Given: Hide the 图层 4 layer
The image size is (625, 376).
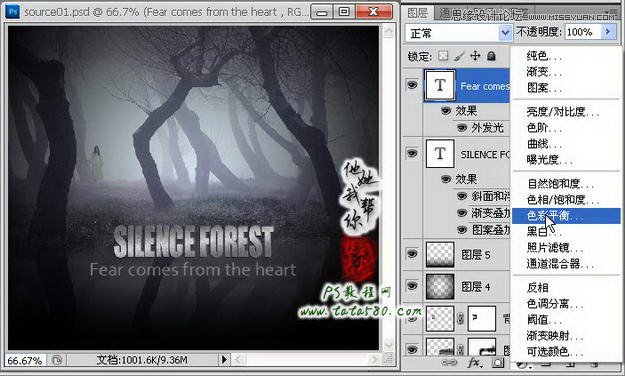Looking at the screenshot, I should [x=412, y=285].
